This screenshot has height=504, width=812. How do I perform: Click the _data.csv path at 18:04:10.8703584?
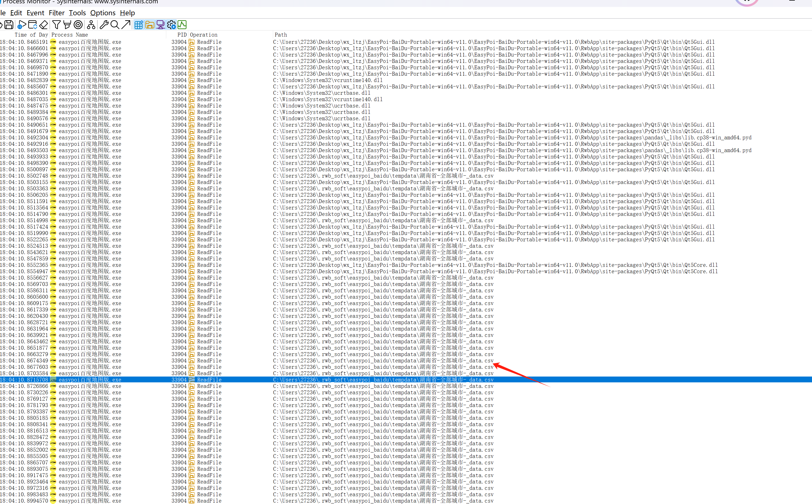(383, 373)
